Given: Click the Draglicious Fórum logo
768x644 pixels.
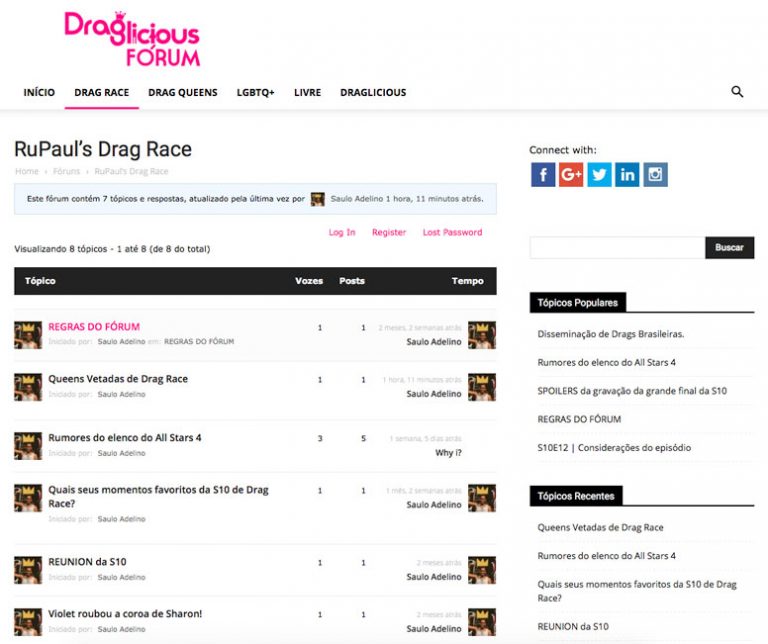Looking at the screenshot, I should [132, 39].
